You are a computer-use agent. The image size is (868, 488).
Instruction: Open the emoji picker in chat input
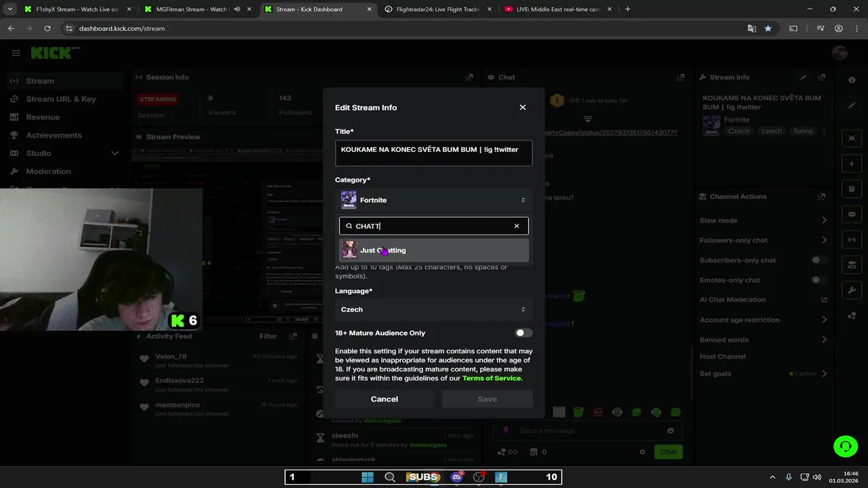pyautogui.click(x=670, y=430)
